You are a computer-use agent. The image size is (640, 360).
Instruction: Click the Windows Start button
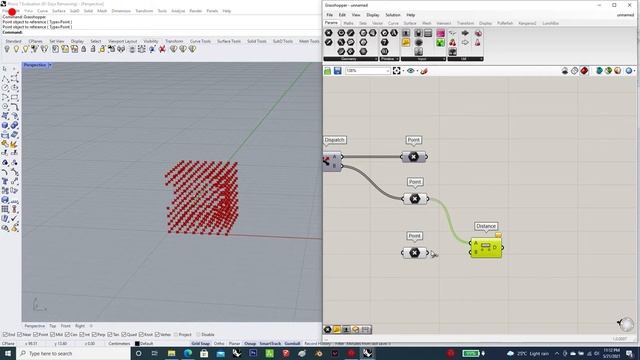pyautogui.click(x=8, y=353)
